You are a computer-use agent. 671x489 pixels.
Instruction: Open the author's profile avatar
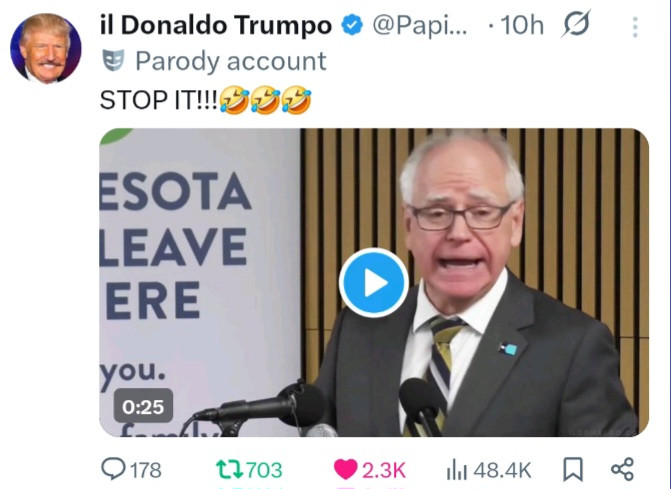pos(46,48)
